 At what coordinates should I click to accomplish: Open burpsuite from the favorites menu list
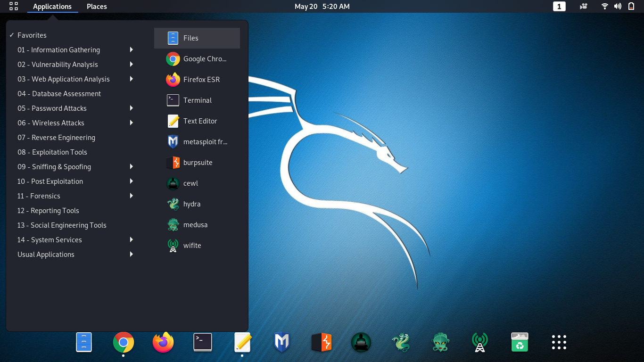197,163
